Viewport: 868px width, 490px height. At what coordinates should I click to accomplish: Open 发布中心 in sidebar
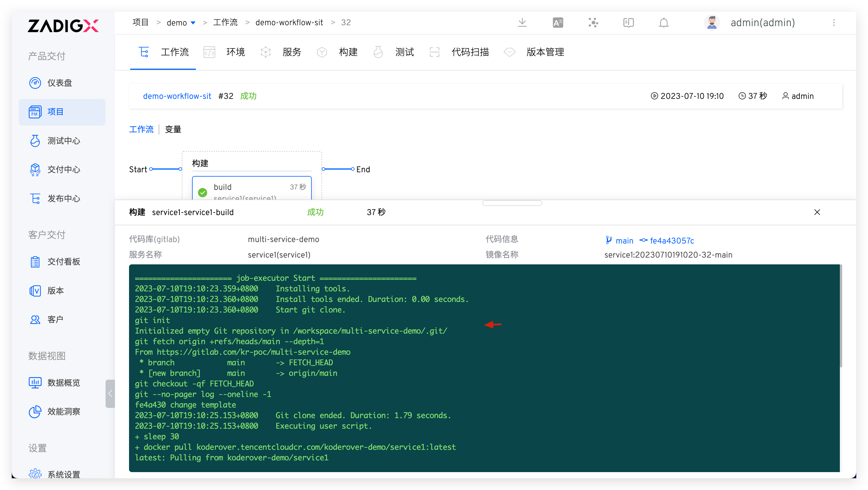(x=63, y=198)
